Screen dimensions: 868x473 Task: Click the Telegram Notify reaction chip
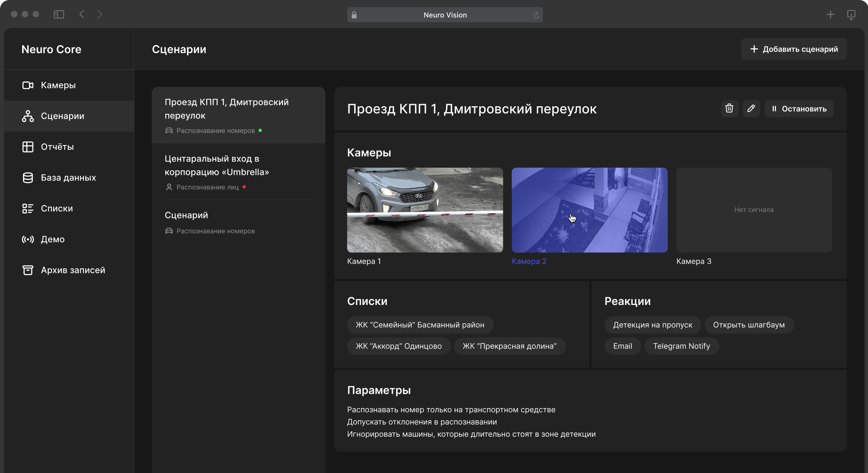pyautogui.click(x=681, y=346)
